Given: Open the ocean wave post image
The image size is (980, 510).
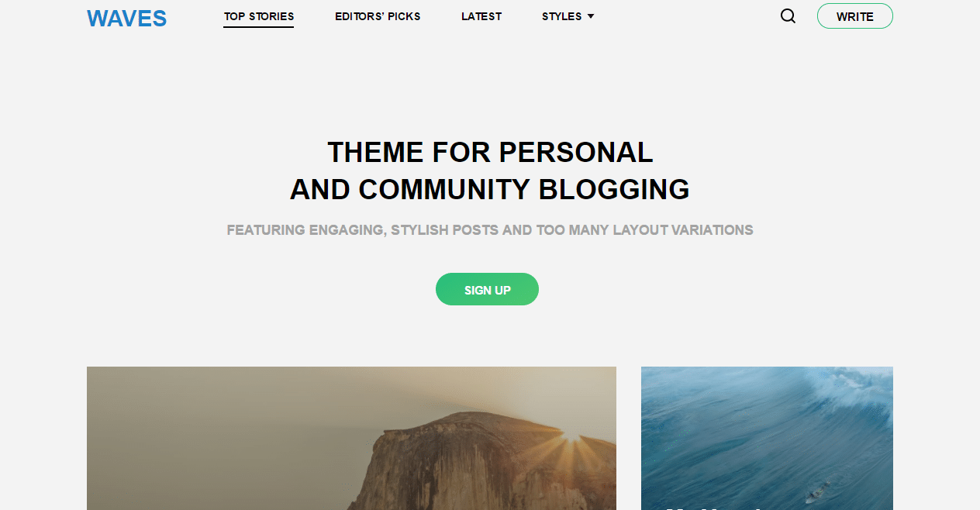Looking at the screenshot, I should coord(767,438).
